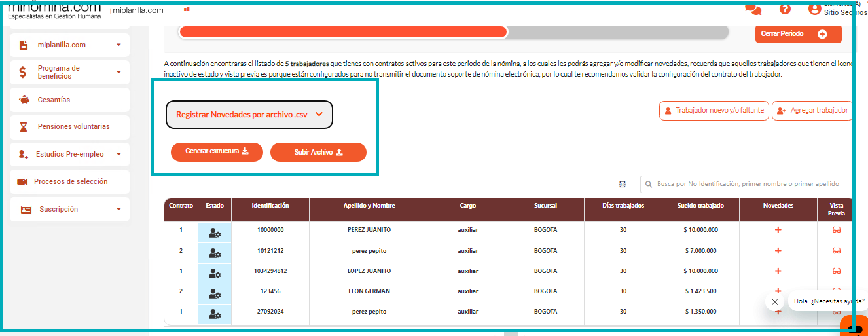
Task: Expand the Suscripción sidebar section
Action: click(118, 210)
